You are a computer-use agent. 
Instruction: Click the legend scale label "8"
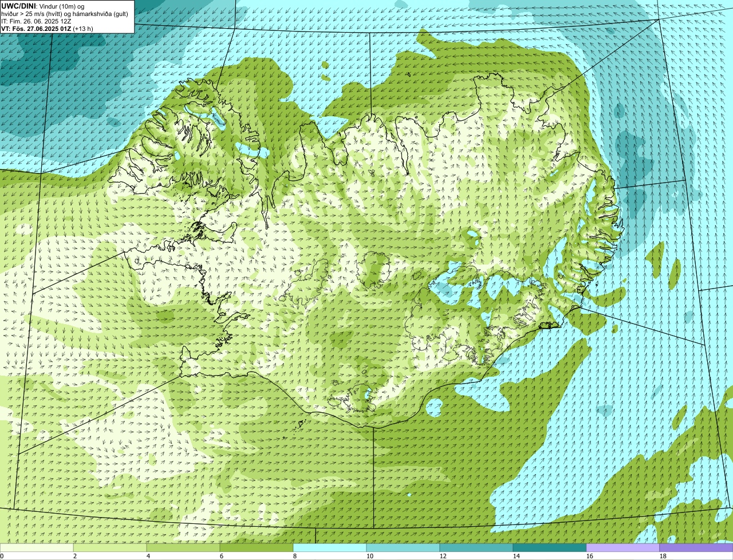point(295,556)
